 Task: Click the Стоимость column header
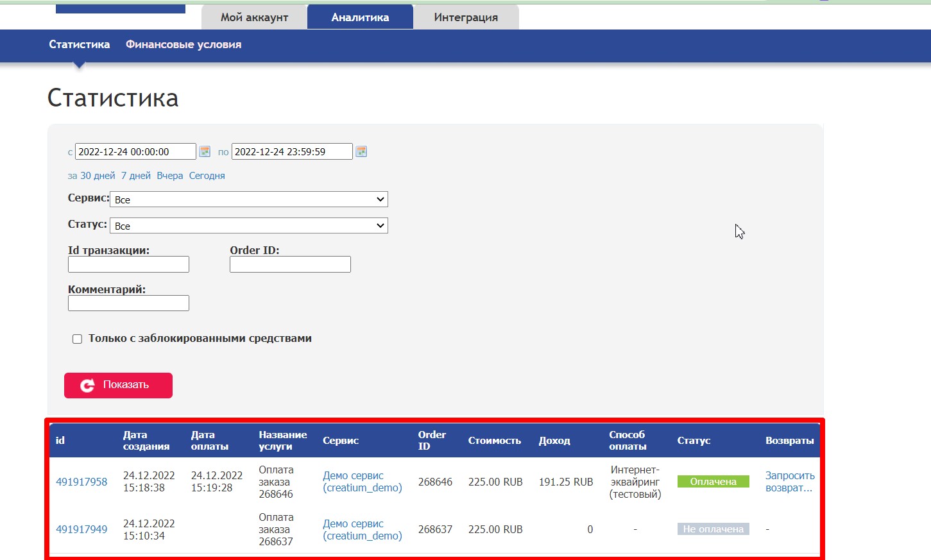tap(495, 441)
